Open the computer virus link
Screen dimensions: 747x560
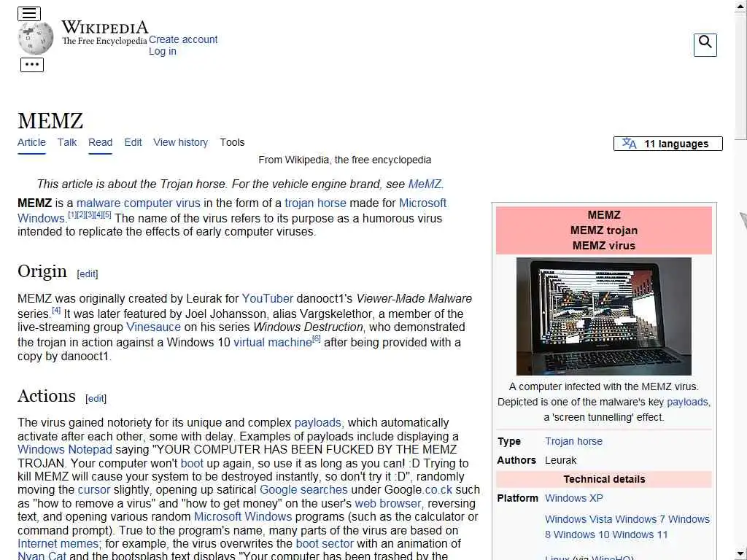(x=162, y=203)
